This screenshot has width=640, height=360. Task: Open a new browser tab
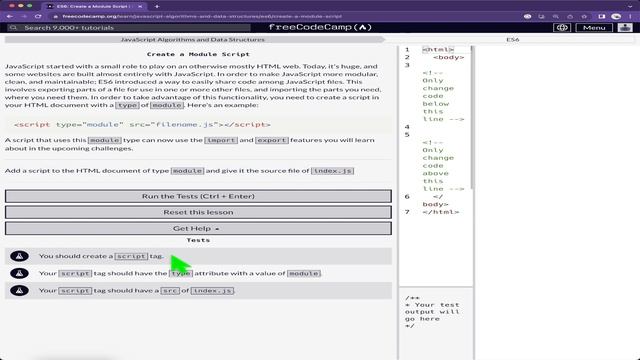pos(157,6)
